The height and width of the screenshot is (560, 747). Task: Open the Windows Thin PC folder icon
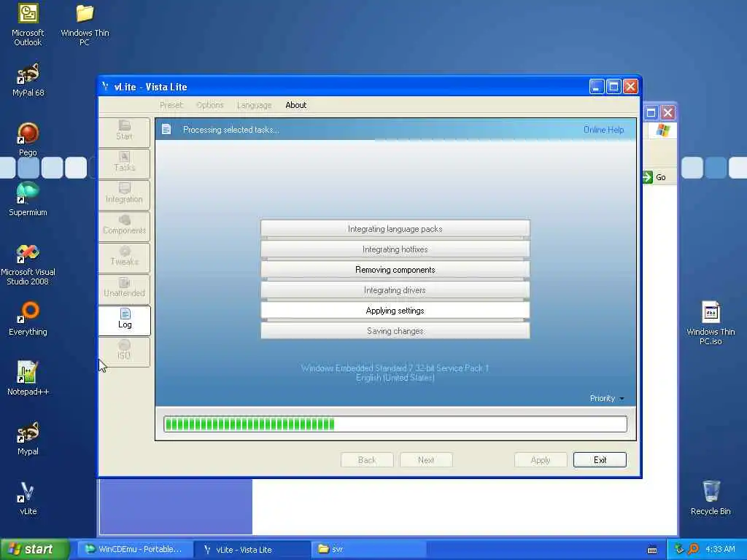[85, 25]
